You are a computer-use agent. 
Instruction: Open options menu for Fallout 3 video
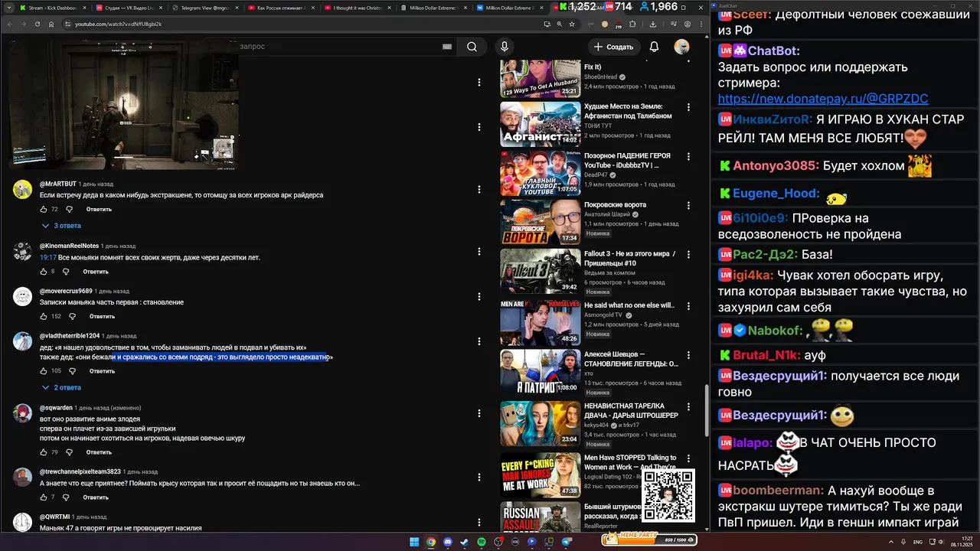[x=688, y=255]
